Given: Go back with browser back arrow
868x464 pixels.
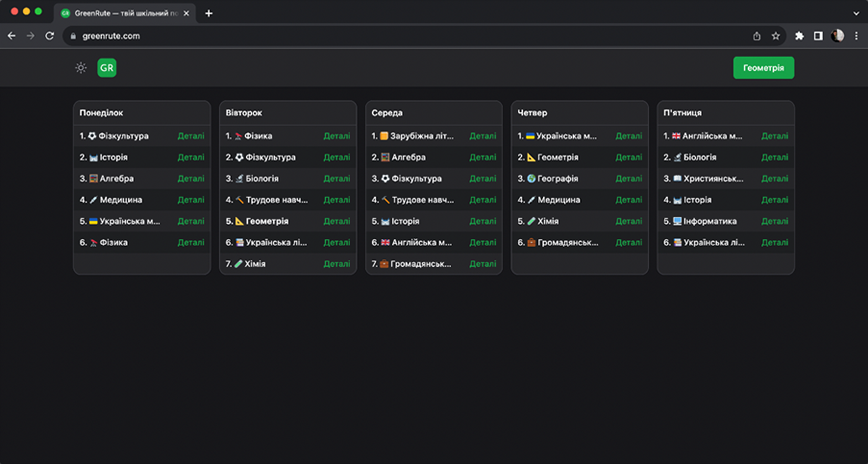Looking at the screenshot, I should (12, 36).
